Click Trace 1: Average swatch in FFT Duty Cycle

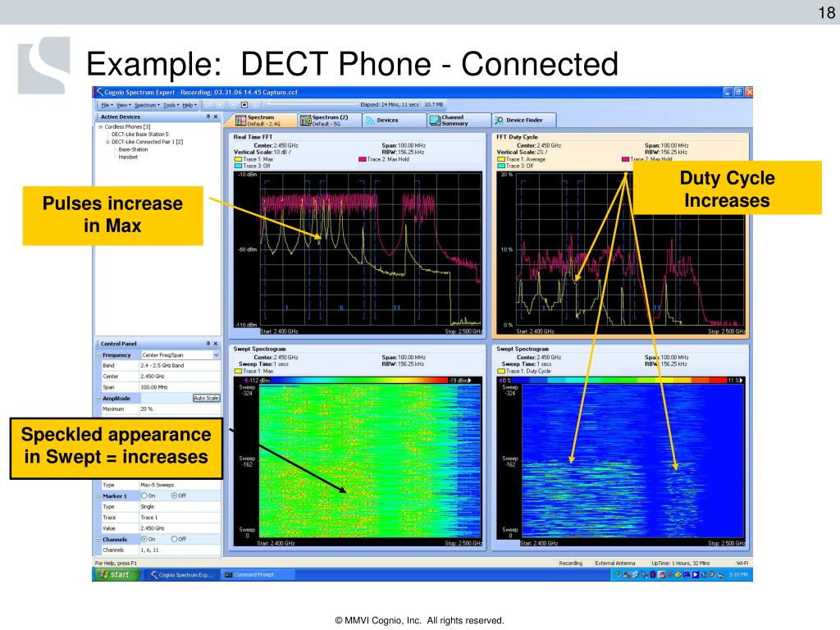(501, 159)
